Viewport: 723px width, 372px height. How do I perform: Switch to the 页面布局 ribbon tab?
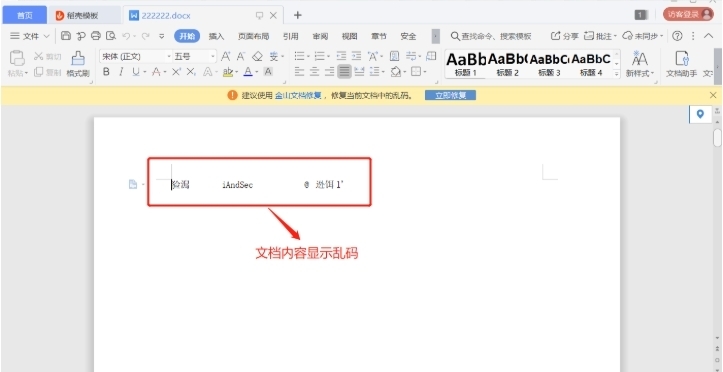click(253, 36)
